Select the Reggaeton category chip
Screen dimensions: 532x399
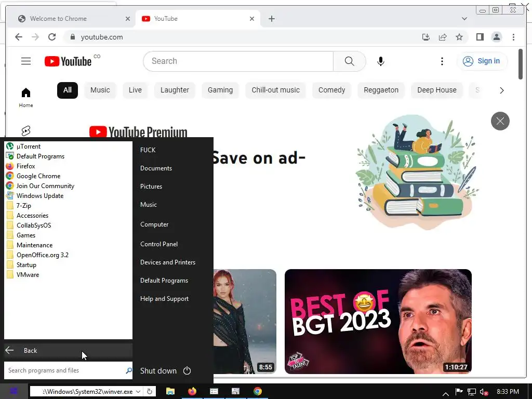click(381, 90)
